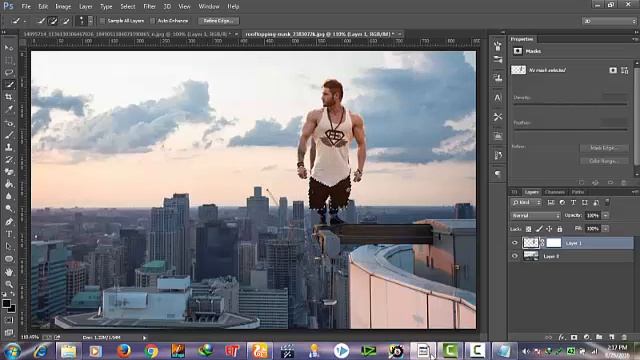Open the Normal blend mode dropdown

tap(536, 216)
